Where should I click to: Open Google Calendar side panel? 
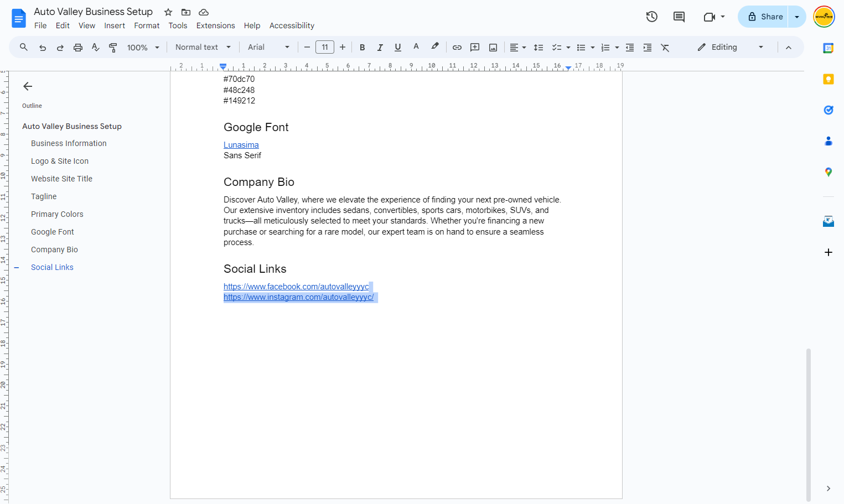tap(829, 48)
